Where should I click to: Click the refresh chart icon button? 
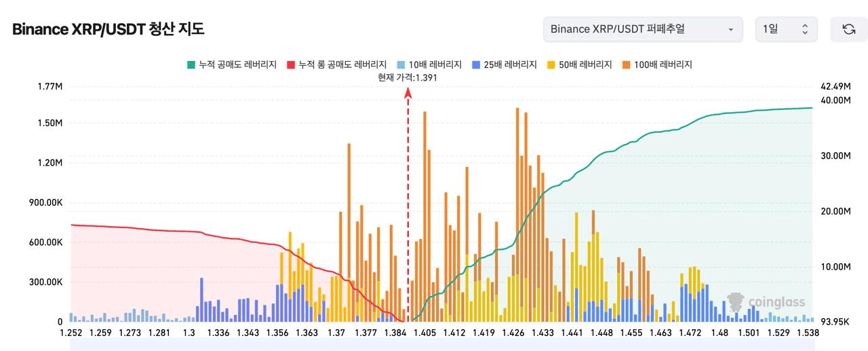pyautogui.click(x=848, y=29)
